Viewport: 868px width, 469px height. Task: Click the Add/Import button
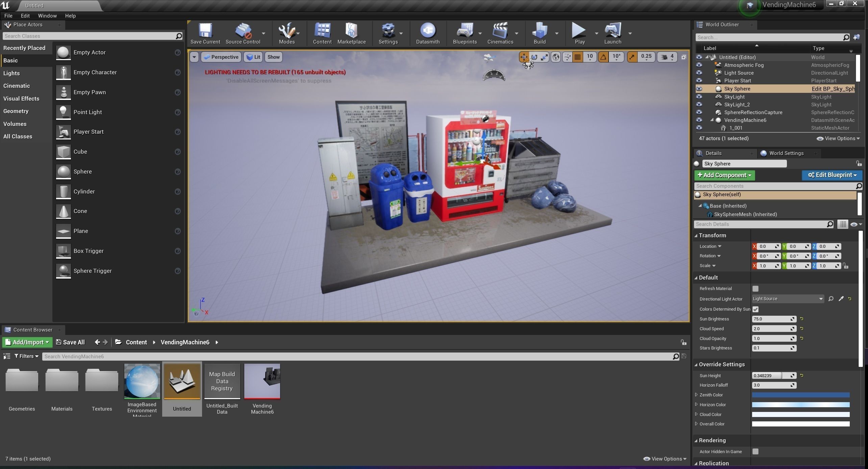pyautogui.click(x=27, y=342)
